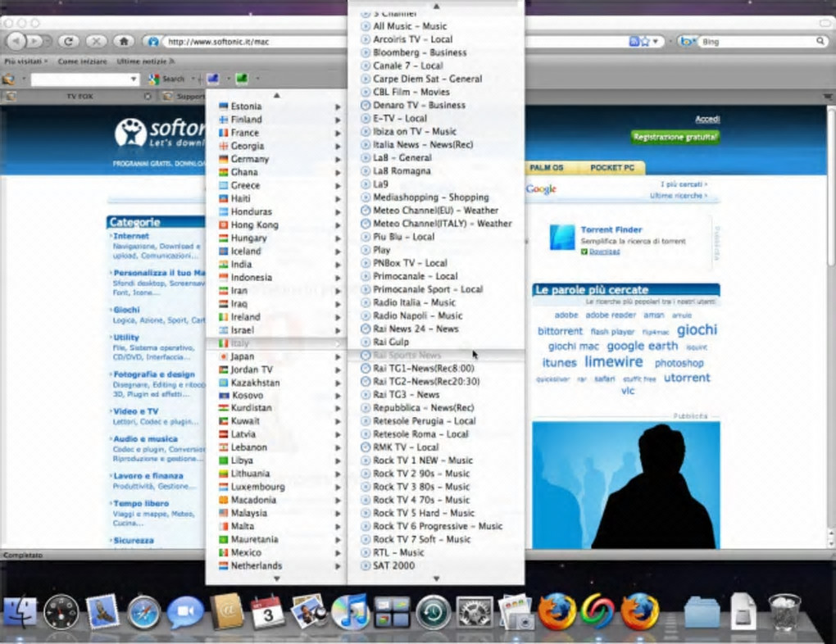Click the Bing search magnifier icon
Screen dimensions: 836x644
pos(820,41)
